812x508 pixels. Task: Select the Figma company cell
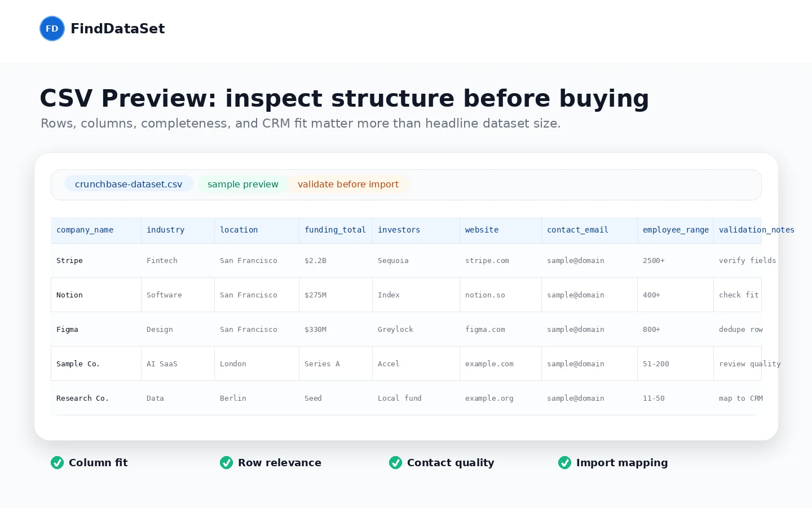pyautogui.click(x=96, y=329)
